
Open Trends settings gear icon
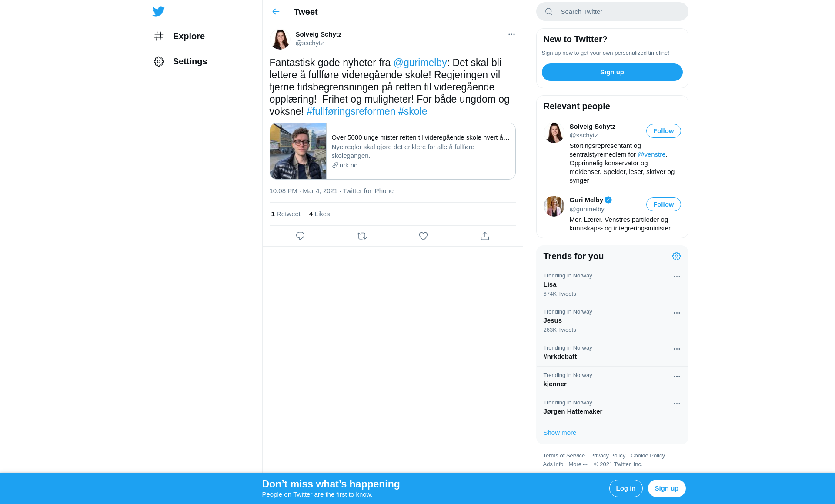point(676,256)
